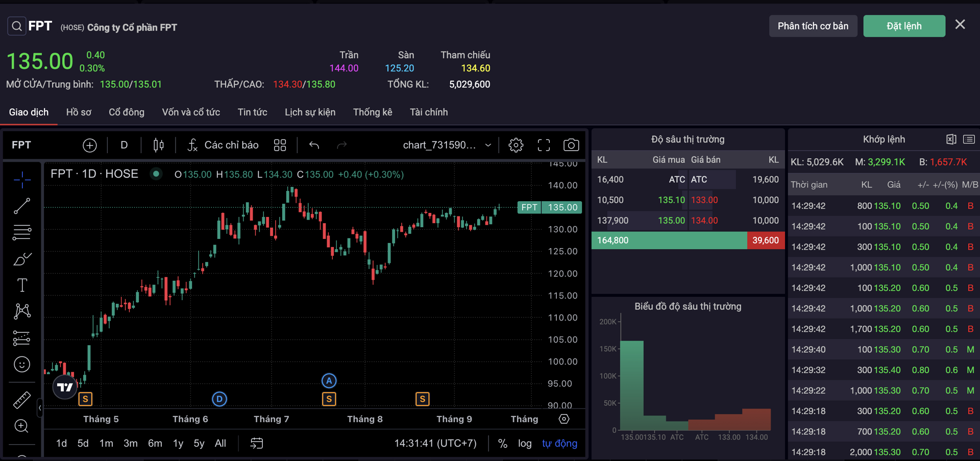
Task: Add a symbol to compare with plus icon
Action: pyautogui.click(x=90, y=145)
